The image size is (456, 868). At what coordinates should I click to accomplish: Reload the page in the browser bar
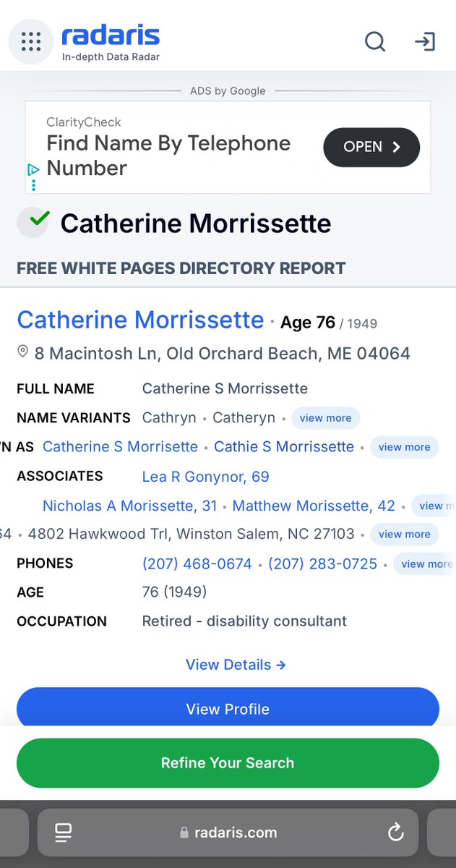coord(395,833)
